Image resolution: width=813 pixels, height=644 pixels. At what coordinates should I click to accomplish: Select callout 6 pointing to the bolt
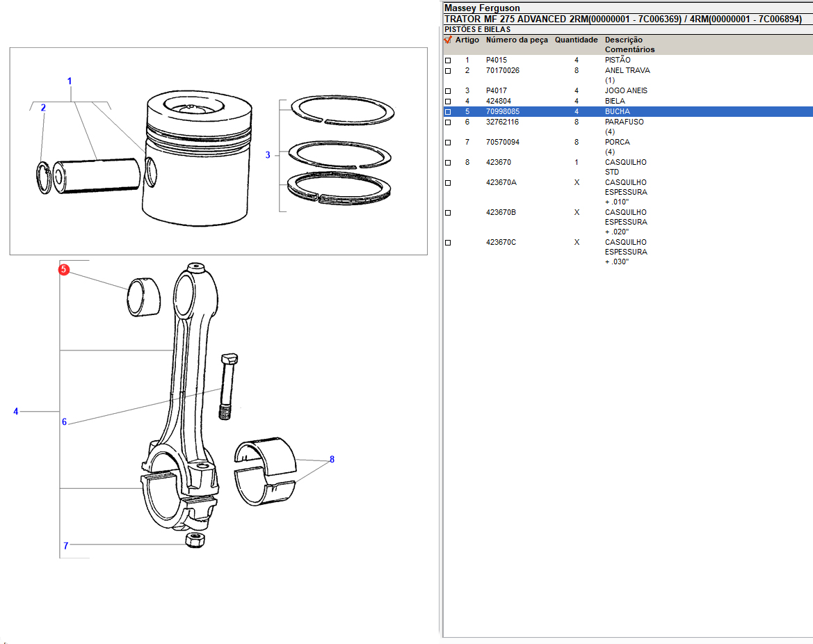click(64, 421)
